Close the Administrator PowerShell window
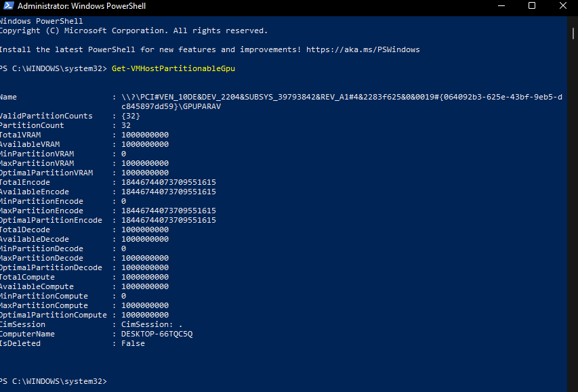The width and height of the screenshot is (578, 392). (562, 6)
